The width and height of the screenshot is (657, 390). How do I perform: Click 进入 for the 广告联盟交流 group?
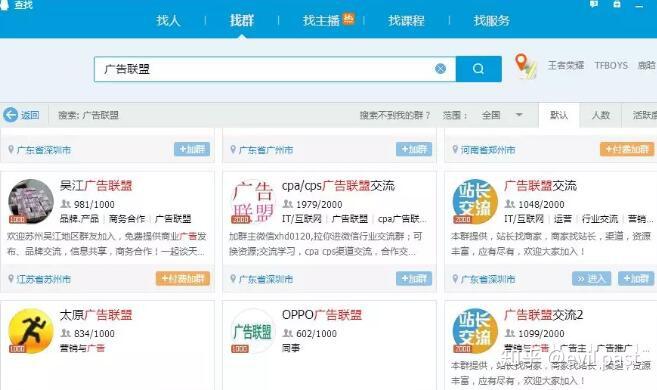591,279
